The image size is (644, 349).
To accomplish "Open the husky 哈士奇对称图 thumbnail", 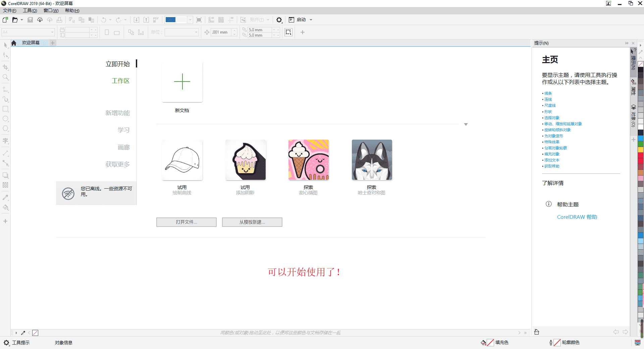I will pyautogui.click(x=372, y=160).
